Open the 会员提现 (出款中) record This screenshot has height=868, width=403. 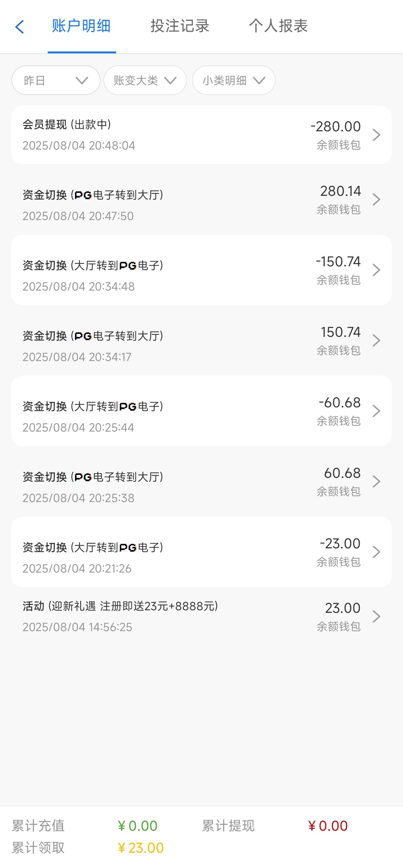point(149,135)
